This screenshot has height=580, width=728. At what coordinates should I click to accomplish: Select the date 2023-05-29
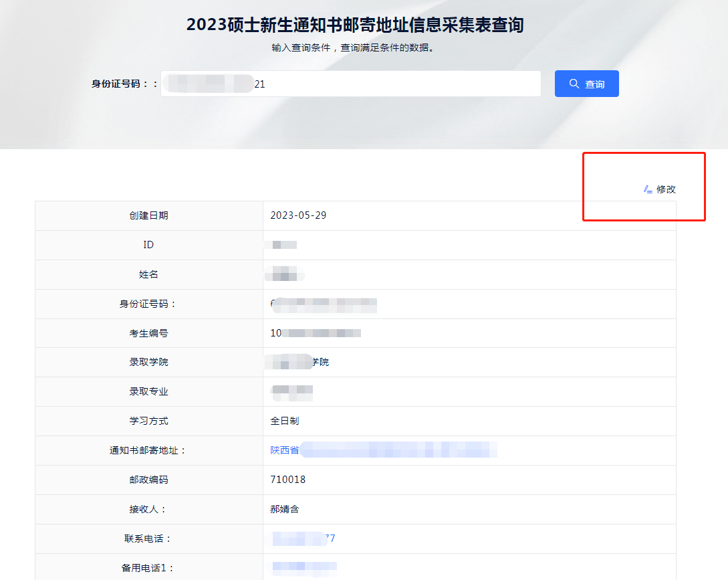coord(299,215)
